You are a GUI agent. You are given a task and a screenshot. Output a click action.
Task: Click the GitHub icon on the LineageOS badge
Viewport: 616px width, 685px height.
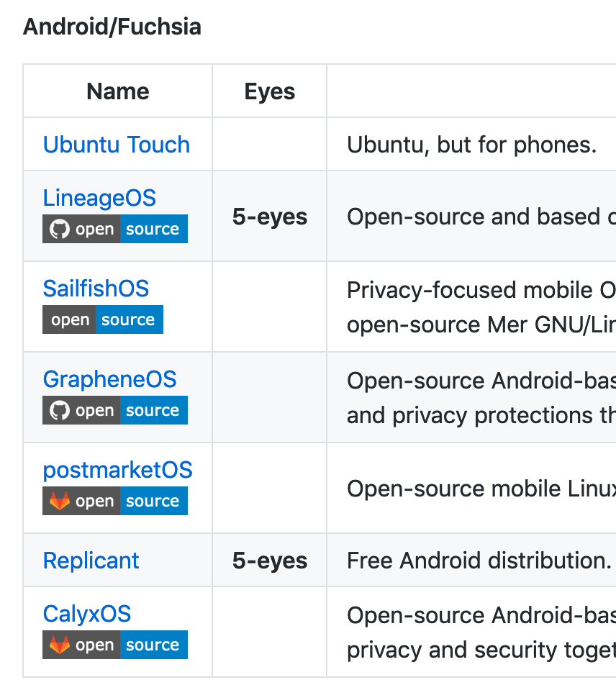60,229
